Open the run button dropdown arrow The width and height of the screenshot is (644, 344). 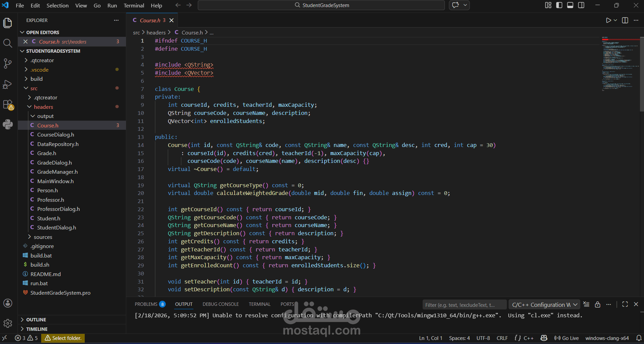click(615, 20)
